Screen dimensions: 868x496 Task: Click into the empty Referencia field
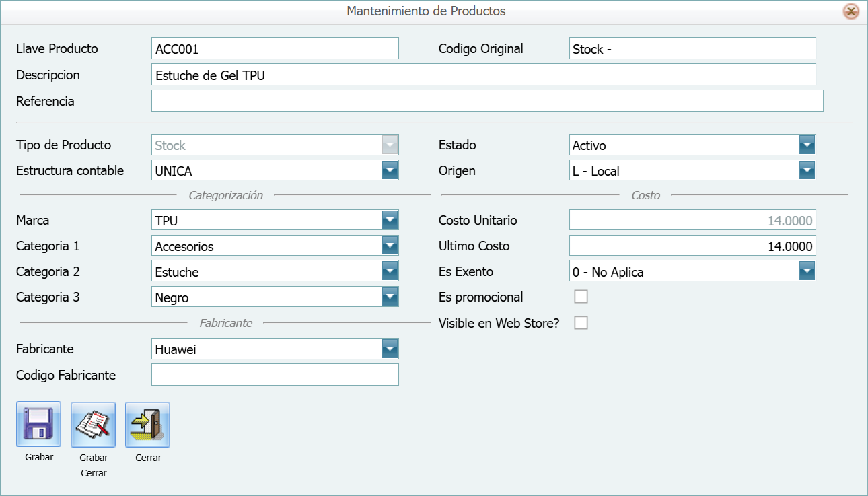coord(486,101)
